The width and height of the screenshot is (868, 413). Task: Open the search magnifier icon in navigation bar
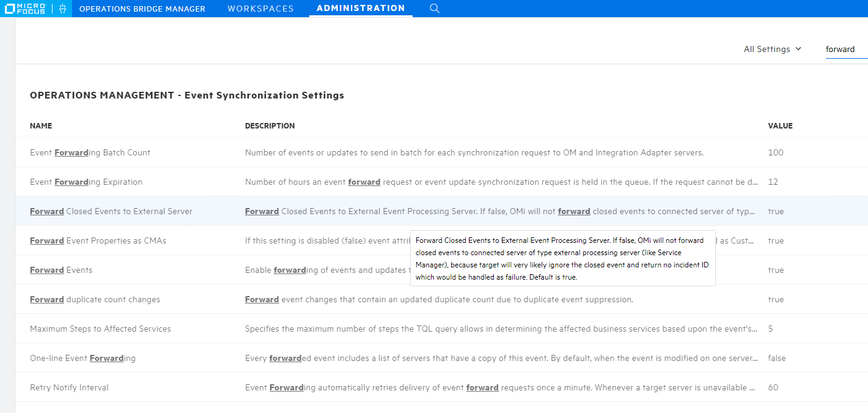point(434,9)
